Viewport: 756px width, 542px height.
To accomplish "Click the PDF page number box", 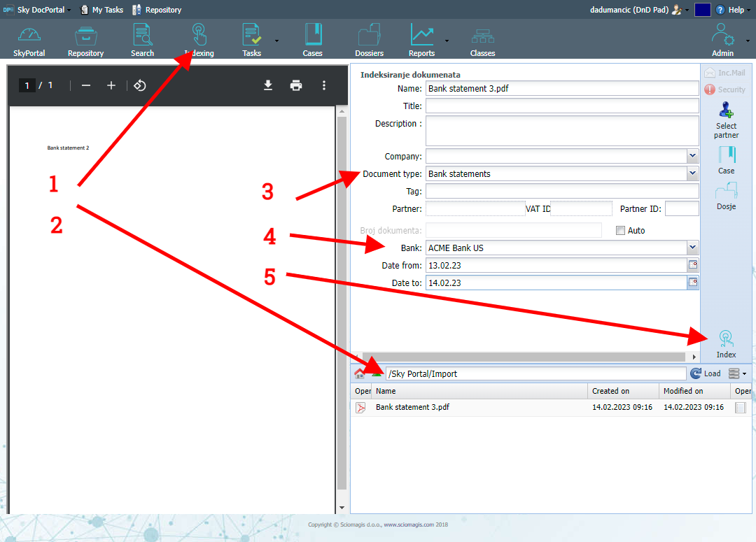I will pyautogui.click(x=27, y=86).
